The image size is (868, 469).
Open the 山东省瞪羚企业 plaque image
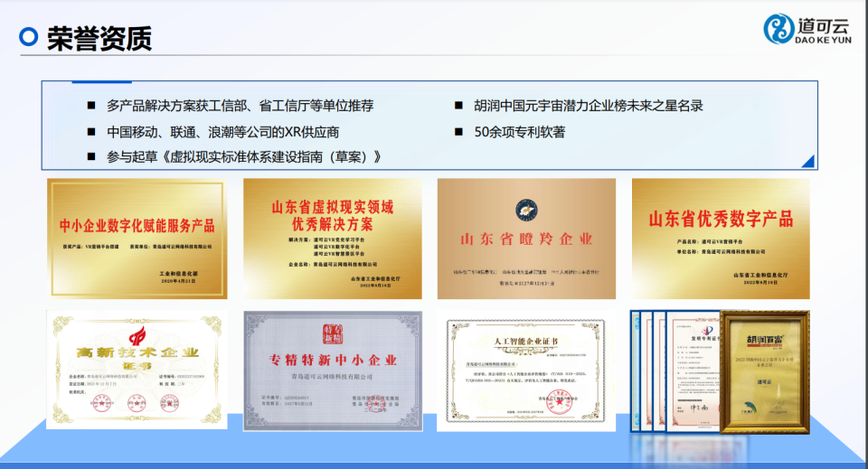pyautogui.click(x=526, y=239)
